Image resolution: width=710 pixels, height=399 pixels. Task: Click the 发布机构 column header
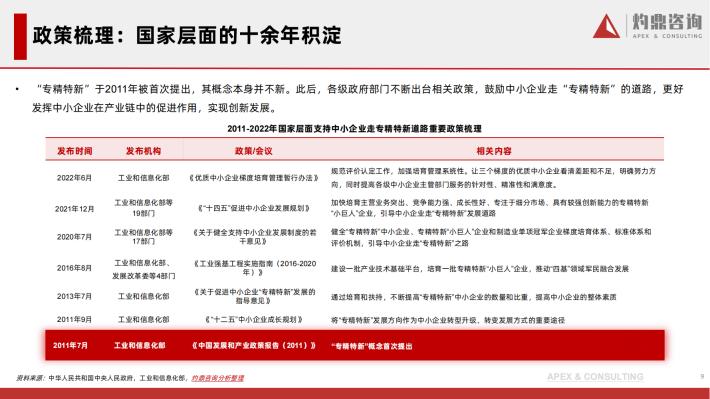(143, 151)
